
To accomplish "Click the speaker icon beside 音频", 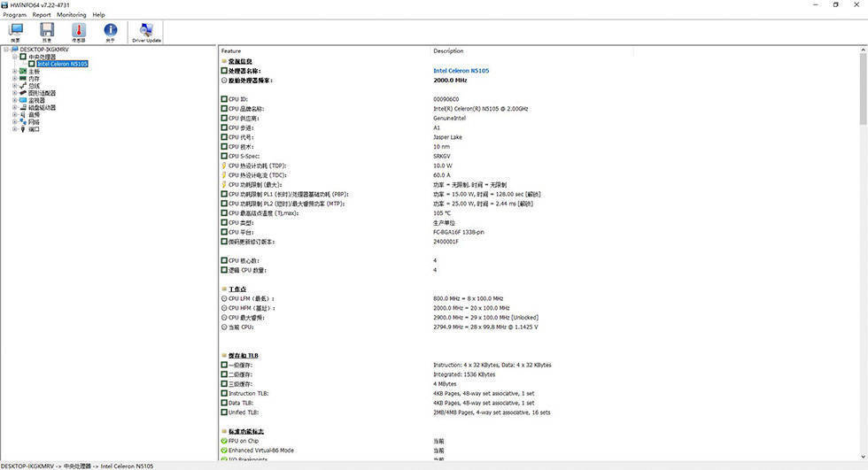I will coord(23,114).
